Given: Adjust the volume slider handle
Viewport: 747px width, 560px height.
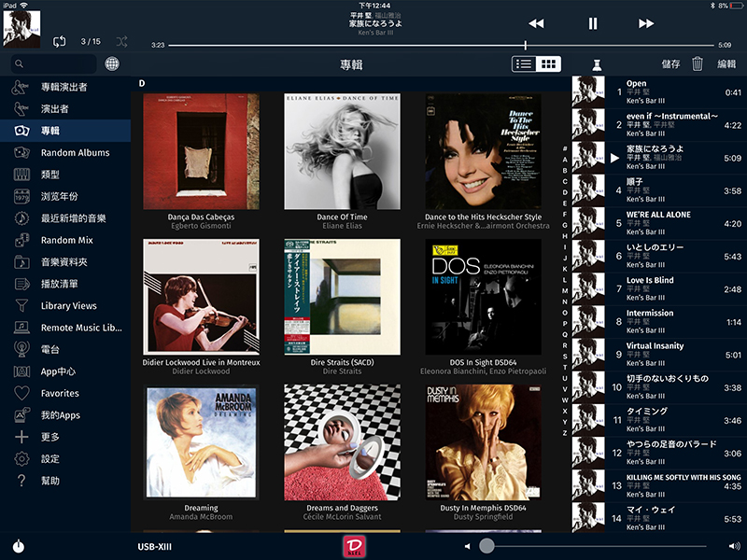Looking at the screenshot, I should 486,545.
